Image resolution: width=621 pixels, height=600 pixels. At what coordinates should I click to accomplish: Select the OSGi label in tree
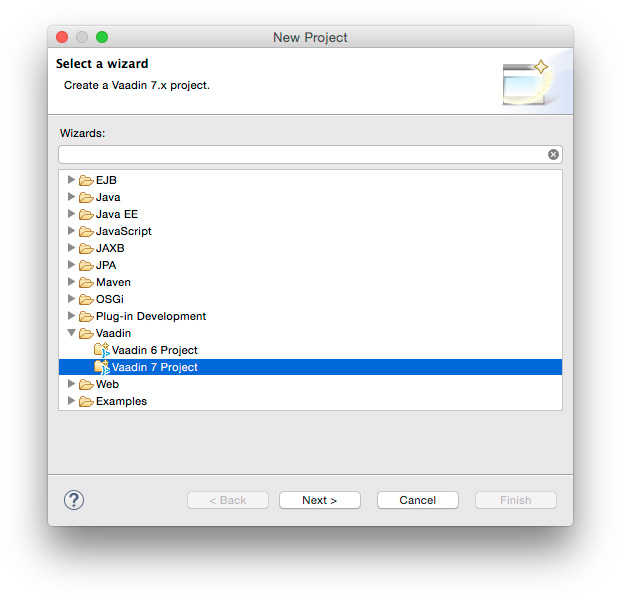[x=110, y=299]
